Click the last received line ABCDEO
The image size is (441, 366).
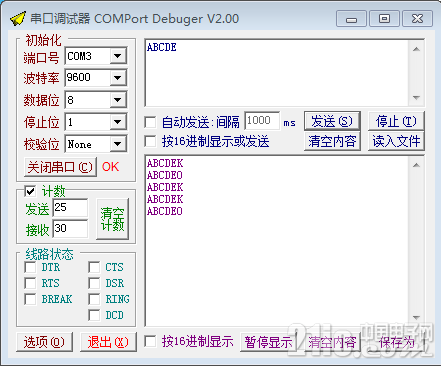(x=165, y=211)
